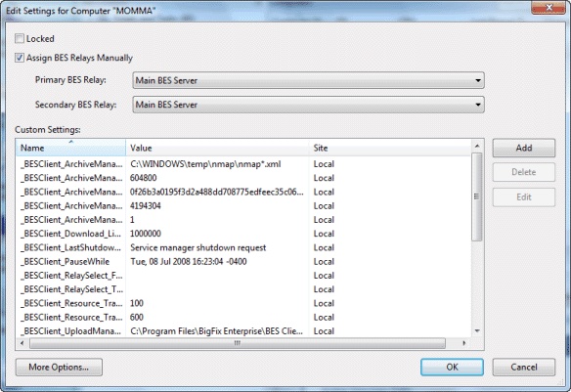Viewport: 571px width, 392px height.
Task: Click the value Tue, 08 Jul 2008 16:23:04 -0400
Action: point(189,261)
